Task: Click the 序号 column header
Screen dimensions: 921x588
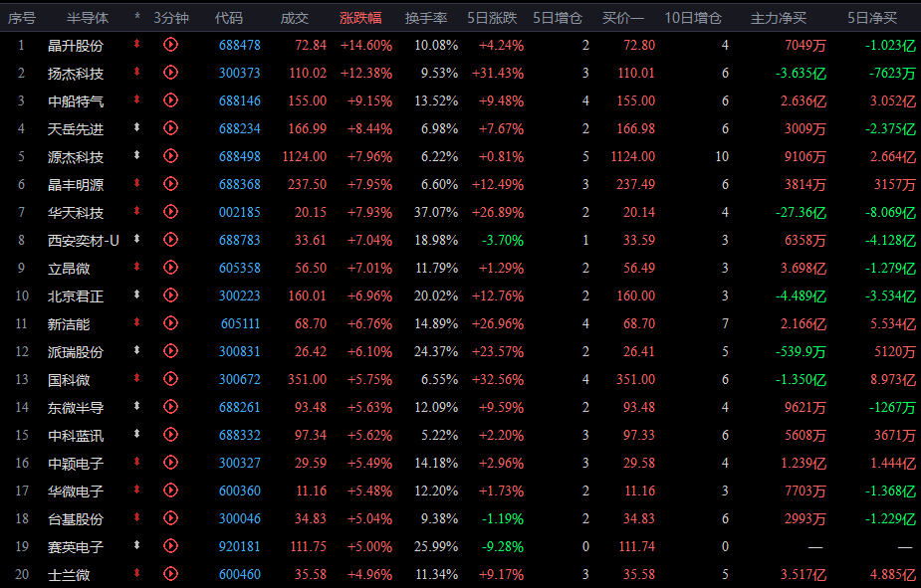Action: coord(22,18)
